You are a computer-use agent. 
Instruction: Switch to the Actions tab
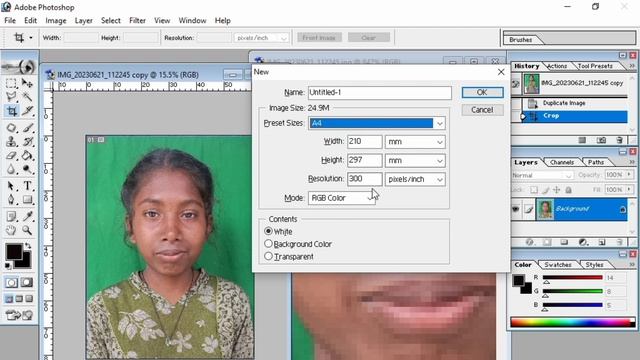tap(557, 66)
